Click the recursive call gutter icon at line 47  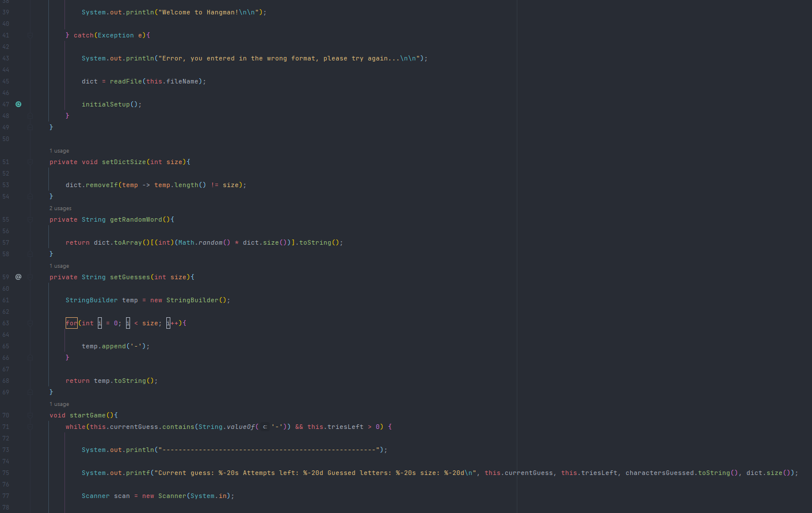click(x=18, y=104)
